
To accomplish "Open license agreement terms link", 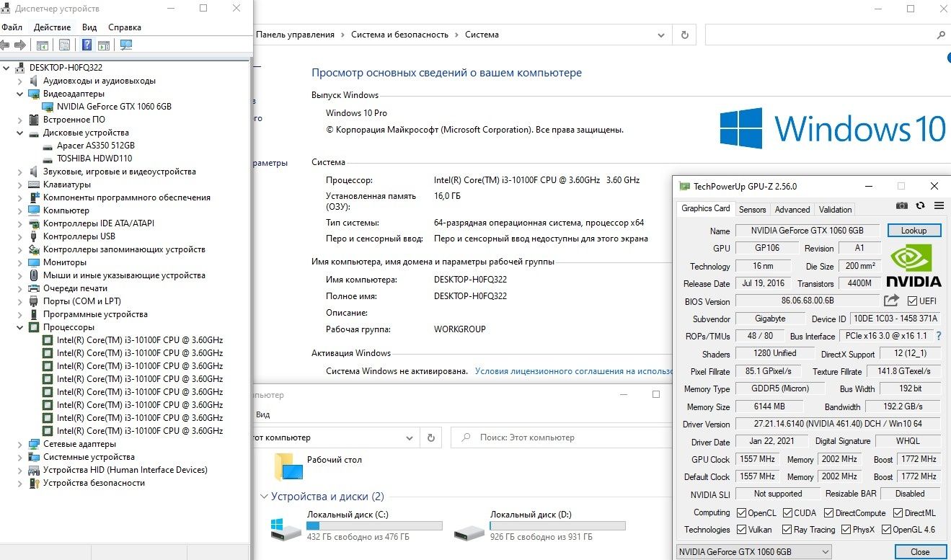I will point(574,371).
